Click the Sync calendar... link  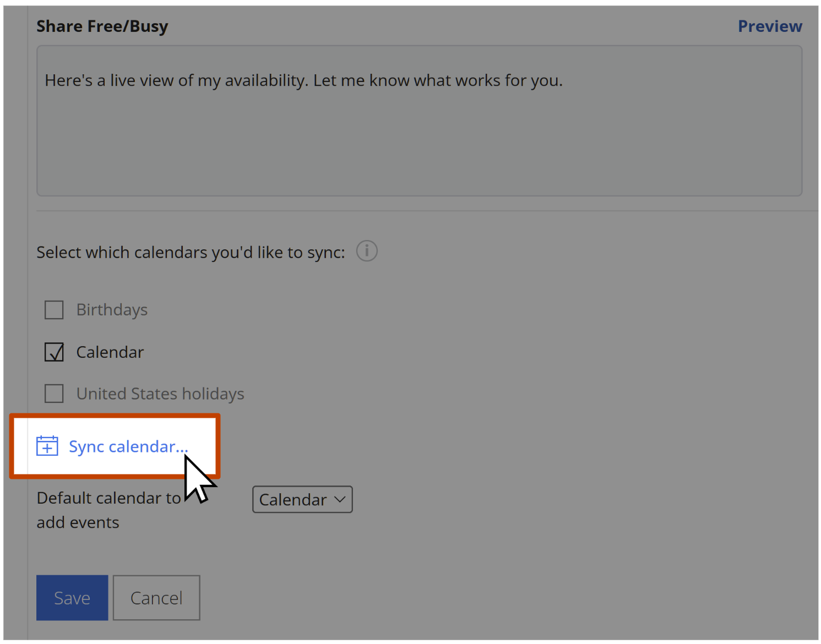tap(128, 446)
